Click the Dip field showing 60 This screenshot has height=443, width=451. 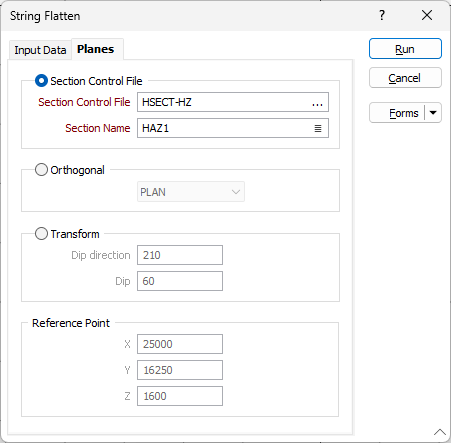point(180,281)
